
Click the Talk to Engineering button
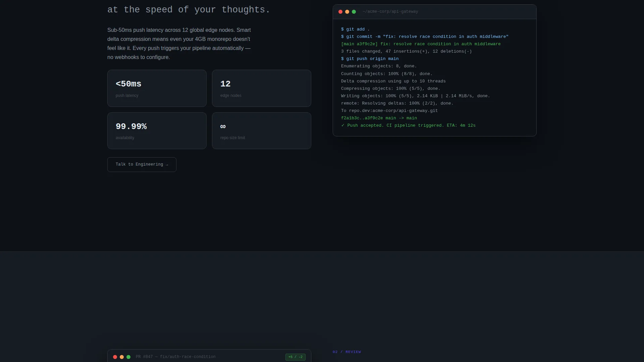tap(142, 165)
